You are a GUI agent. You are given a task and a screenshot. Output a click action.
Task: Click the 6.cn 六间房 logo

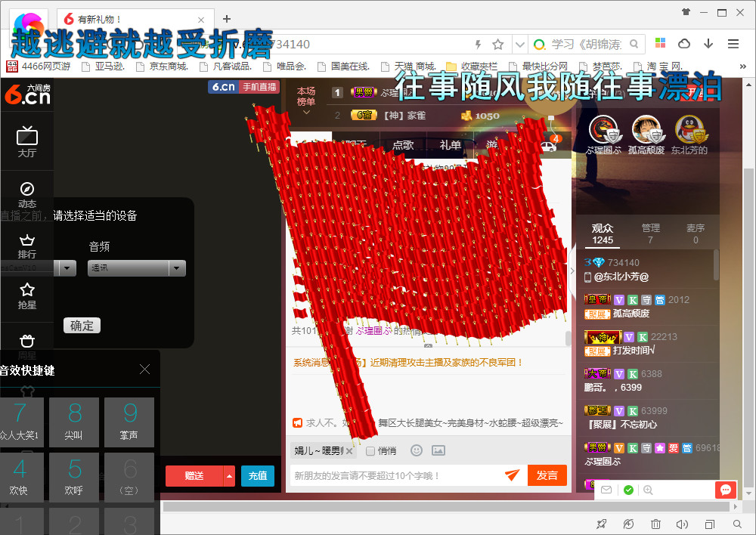point(28,94)
